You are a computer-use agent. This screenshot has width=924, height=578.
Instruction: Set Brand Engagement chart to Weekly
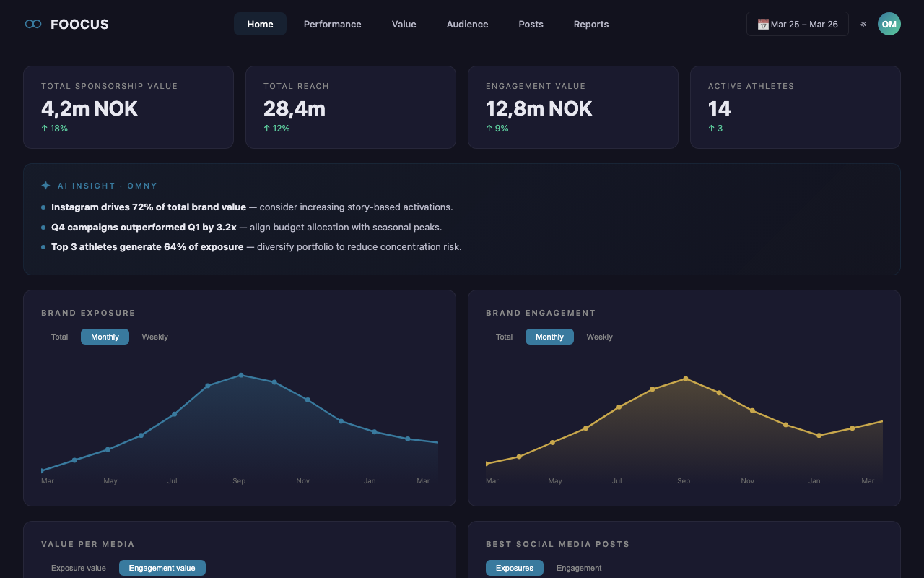click(599, 337)
